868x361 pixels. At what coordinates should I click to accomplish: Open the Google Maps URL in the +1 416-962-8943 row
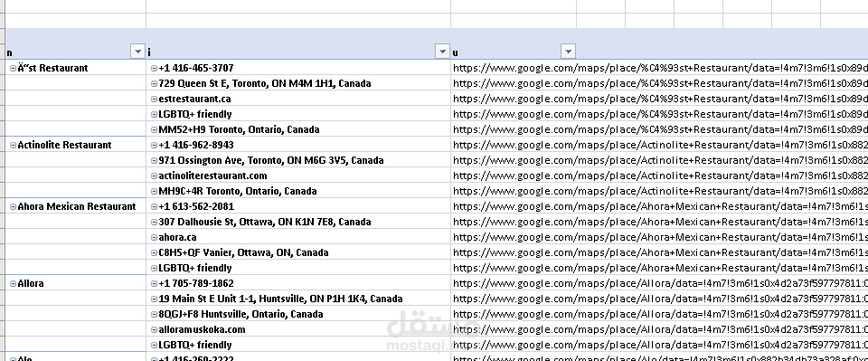point(660,145)
